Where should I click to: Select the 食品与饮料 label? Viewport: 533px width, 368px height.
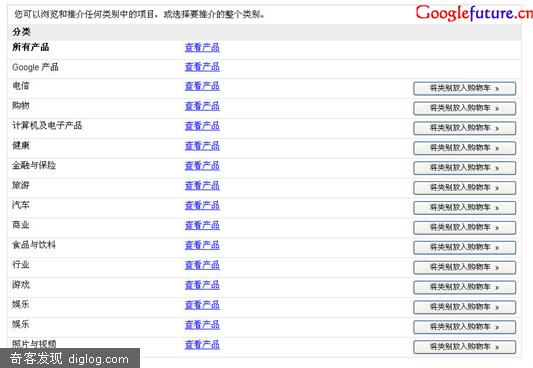(34, 245)
